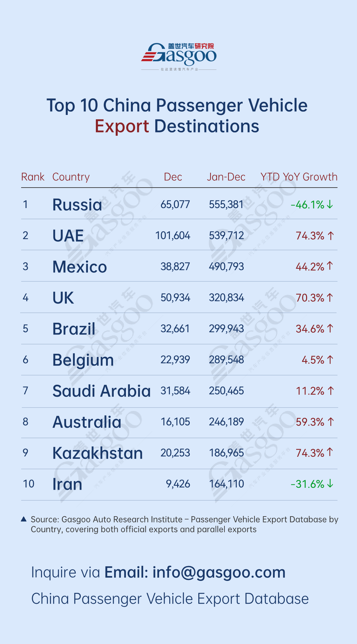This screenshot has height=644, width=357.
Task: Click the up arrow in Belgium's growth cell
Action: [x=330, y=360]
